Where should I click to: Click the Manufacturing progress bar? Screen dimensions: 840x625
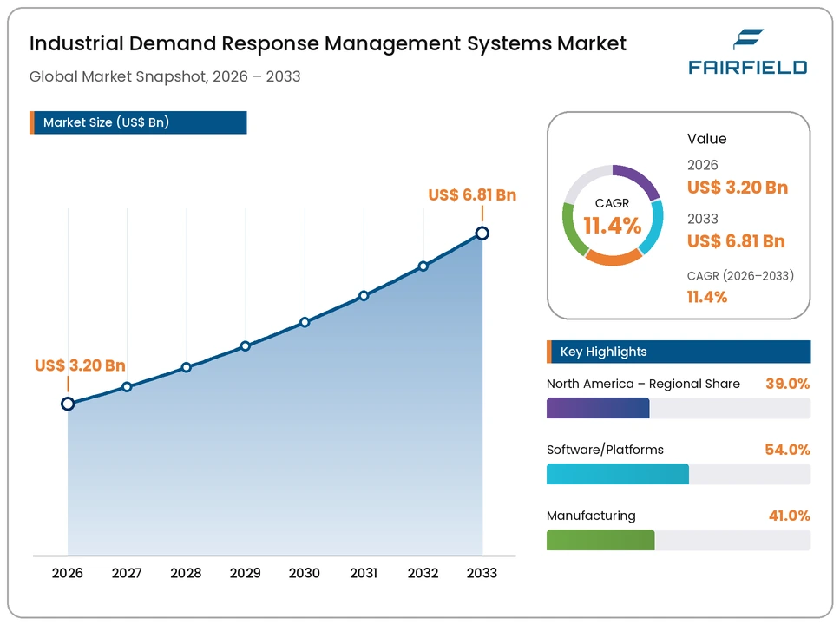pos(679,540)
